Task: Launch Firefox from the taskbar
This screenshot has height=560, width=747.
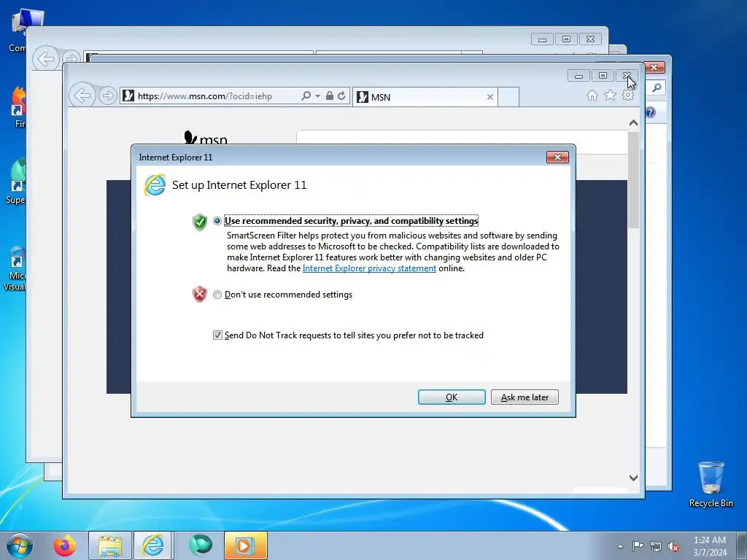Action: point(65,545)
